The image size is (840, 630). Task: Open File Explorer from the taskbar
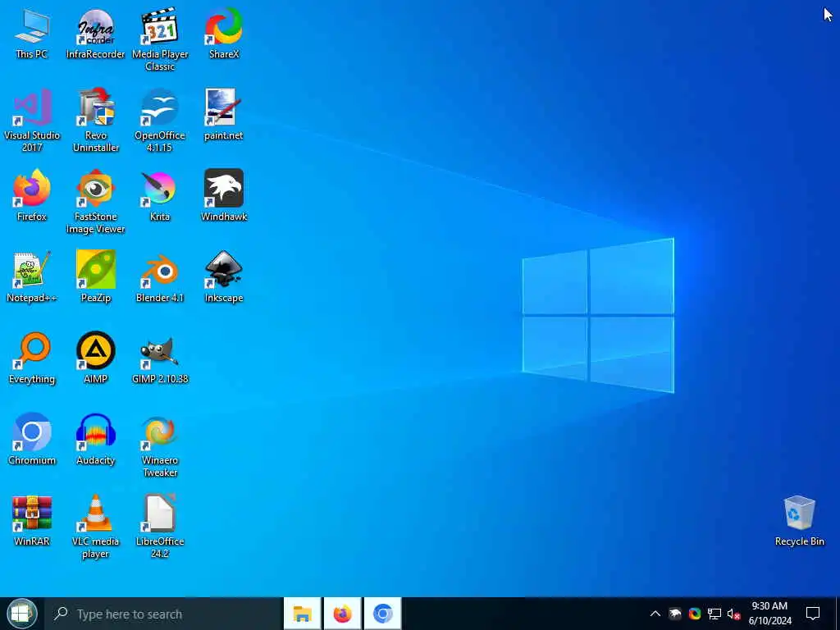[302, 614]
